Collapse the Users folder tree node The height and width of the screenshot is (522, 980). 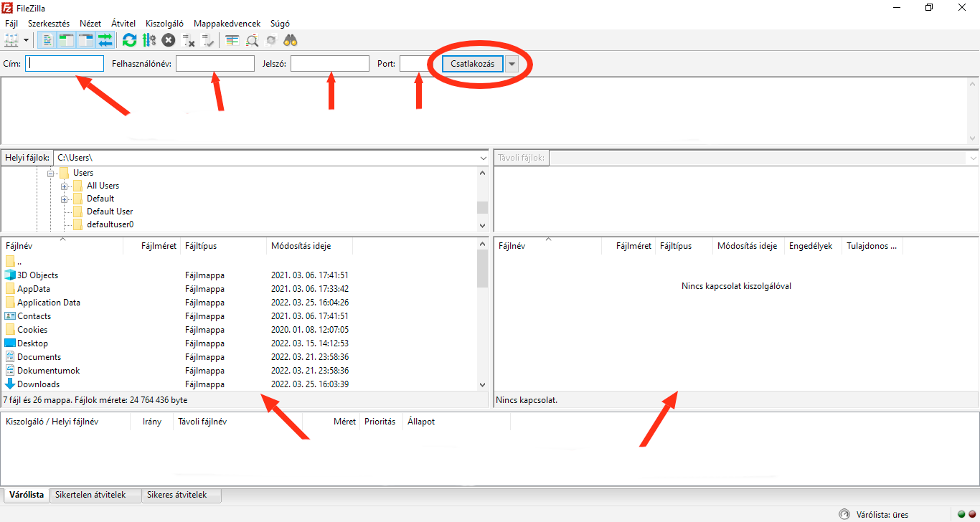52,173
